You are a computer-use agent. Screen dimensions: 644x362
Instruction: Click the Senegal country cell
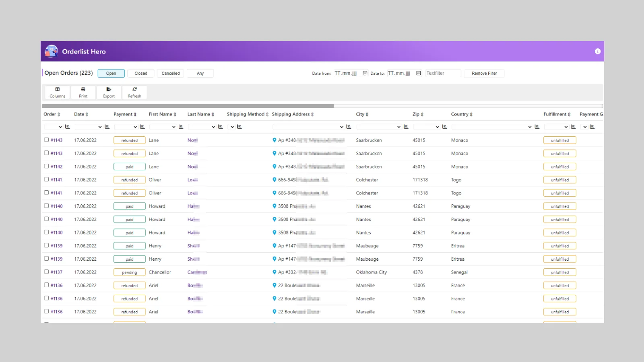pos(459,272)
